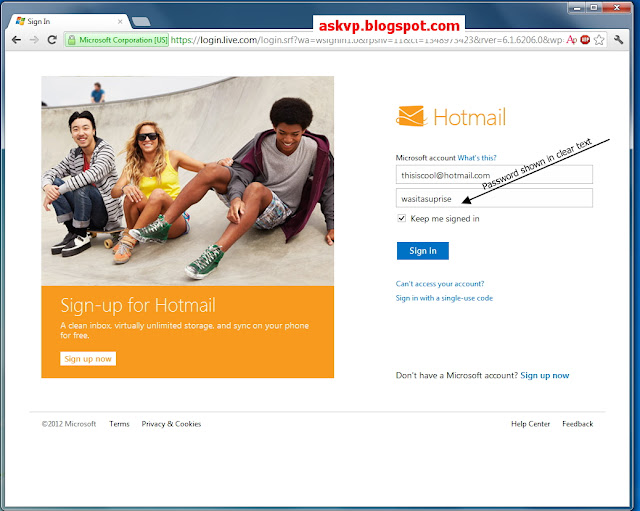Click the Sign up now button in the orange banner
The height and width of the screenshot is (511, 640).
[88, 359]
